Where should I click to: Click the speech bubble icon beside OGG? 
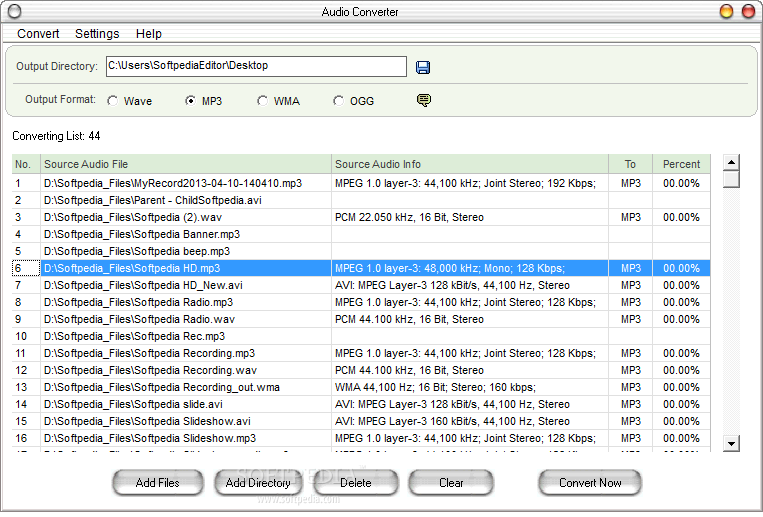pyautogui.click(x=424, y=100)
